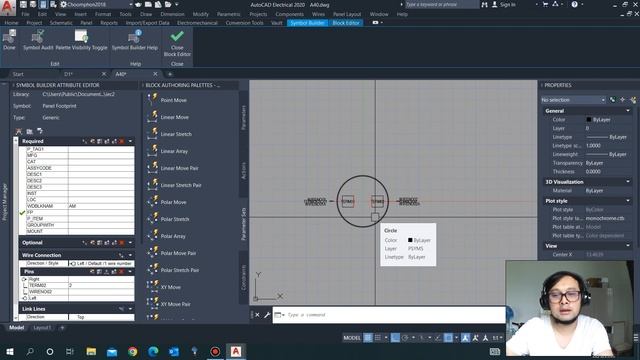Open the Schematic ribbon tab

click(61, 23)
